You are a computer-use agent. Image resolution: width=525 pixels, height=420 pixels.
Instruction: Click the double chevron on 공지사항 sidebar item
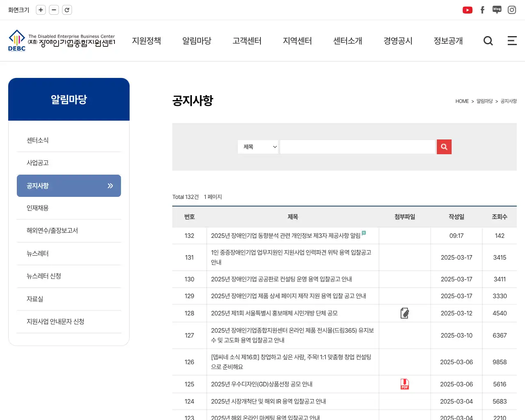[110, 186]
